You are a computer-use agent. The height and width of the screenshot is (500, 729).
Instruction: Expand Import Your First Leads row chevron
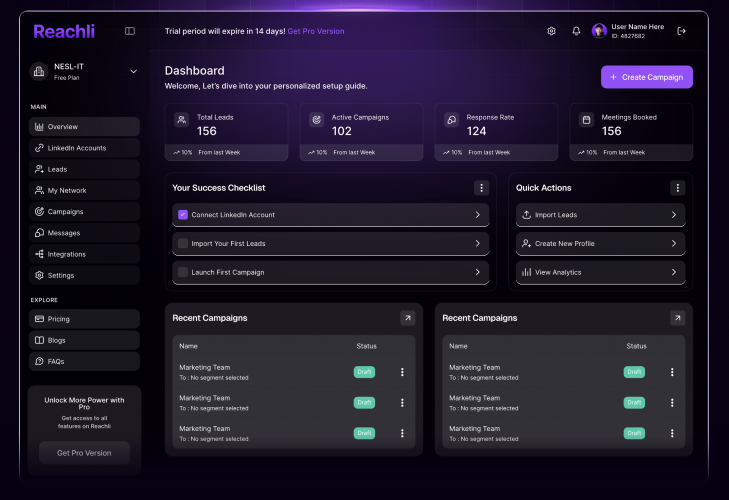point(477,244)
